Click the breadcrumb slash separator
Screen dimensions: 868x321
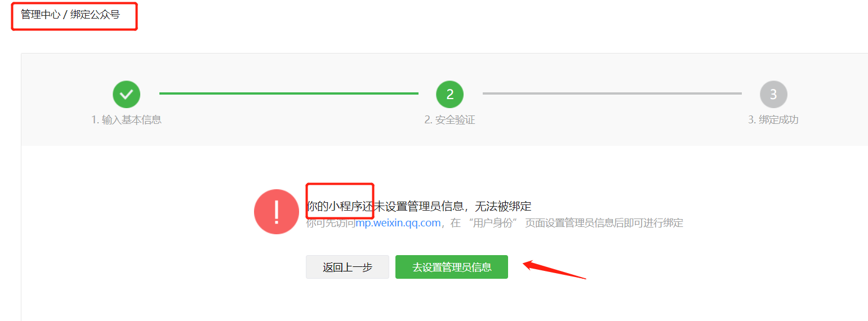pos(65,15)
